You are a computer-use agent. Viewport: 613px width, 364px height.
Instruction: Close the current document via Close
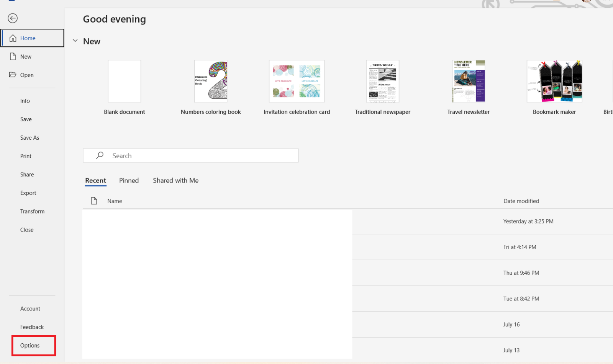click(x=27, y=230)
